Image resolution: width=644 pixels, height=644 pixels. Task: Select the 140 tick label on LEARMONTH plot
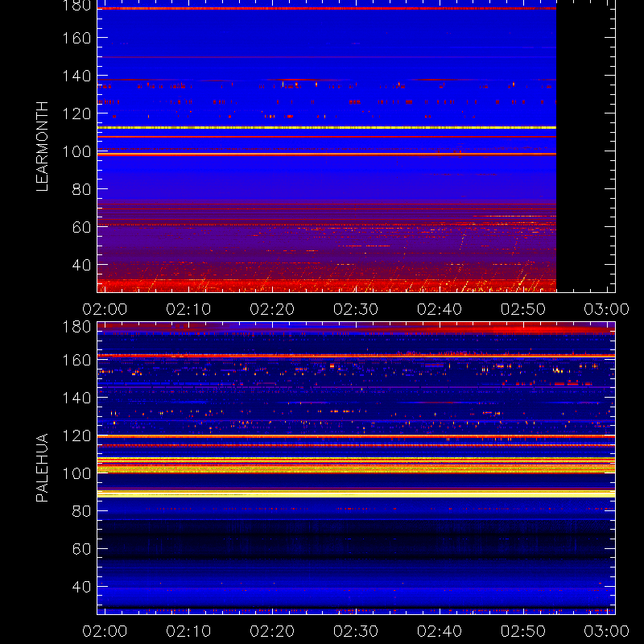76,76
